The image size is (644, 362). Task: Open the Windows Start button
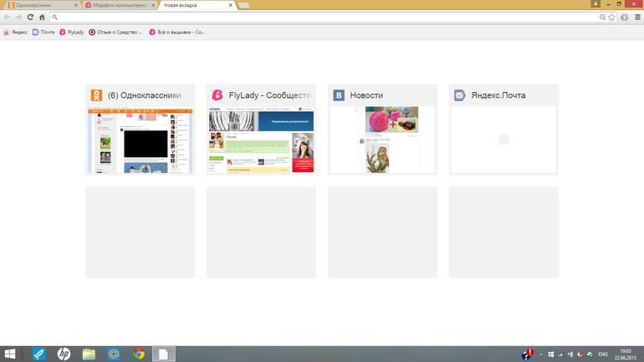(x=10, y=354)
